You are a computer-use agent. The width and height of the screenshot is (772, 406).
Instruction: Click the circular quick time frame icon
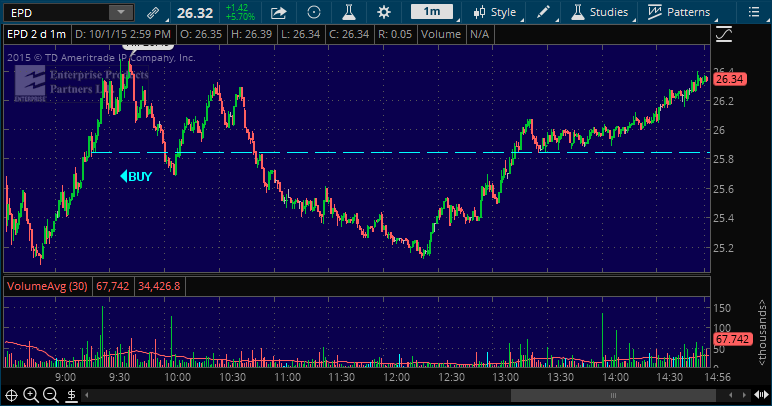point(314,13)
